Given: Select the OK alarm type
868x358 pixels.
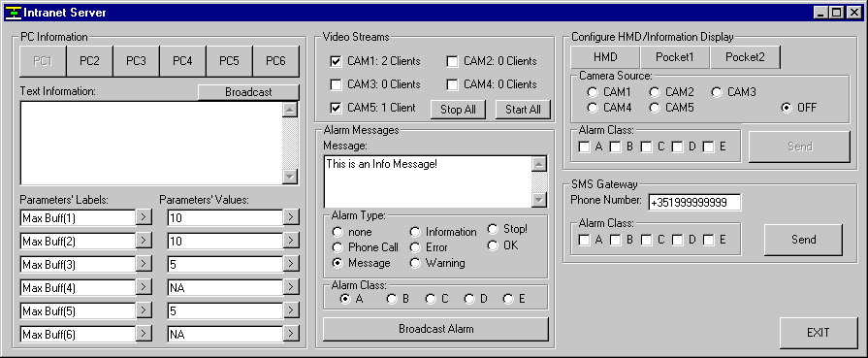Looking at the screenshot, I should [492, 244].
